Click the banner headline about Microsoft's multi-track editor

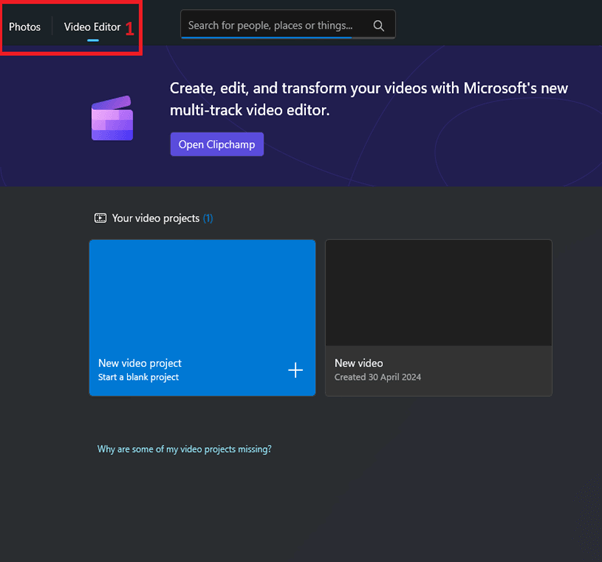coord(369,99)
